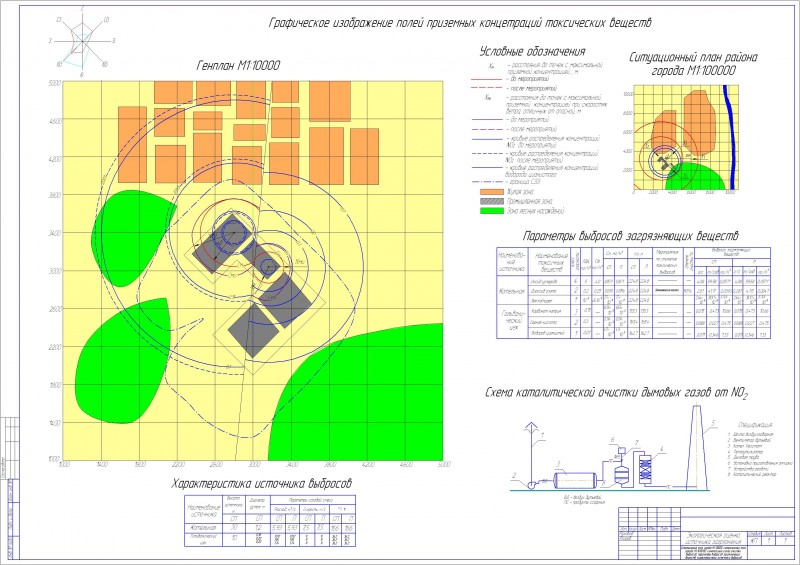Click the 'ВД - воздух дутьевой' note under schema
This screenshot has width=800, height=565.
click(582, 497)
